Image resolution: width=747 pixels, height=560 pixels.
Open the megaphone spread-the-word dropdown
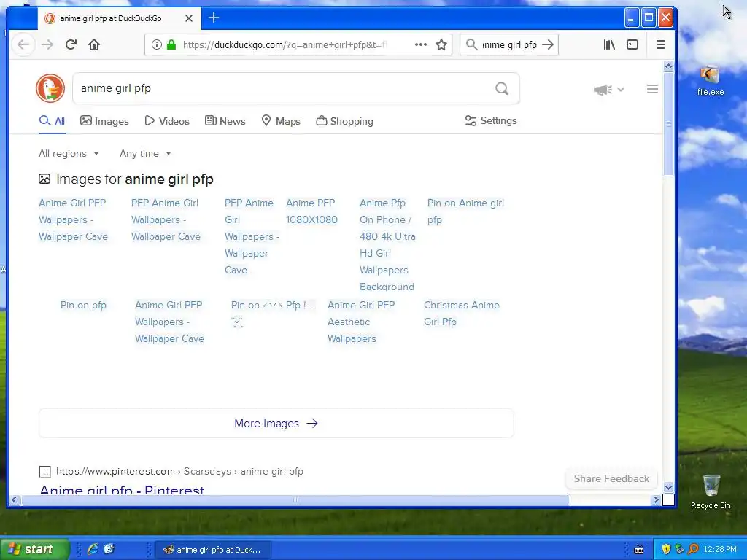click(609, 90)
